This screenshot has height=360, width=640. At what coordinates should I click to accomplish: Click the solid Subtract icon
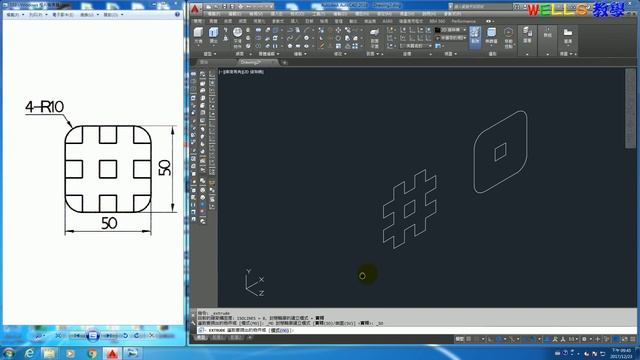[258, 38]
